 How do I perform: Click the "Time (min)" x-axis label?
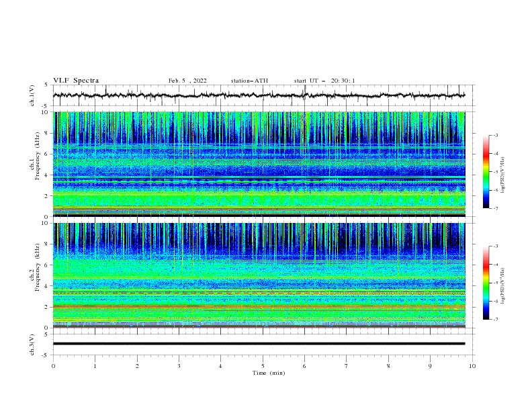click(269, 373)
